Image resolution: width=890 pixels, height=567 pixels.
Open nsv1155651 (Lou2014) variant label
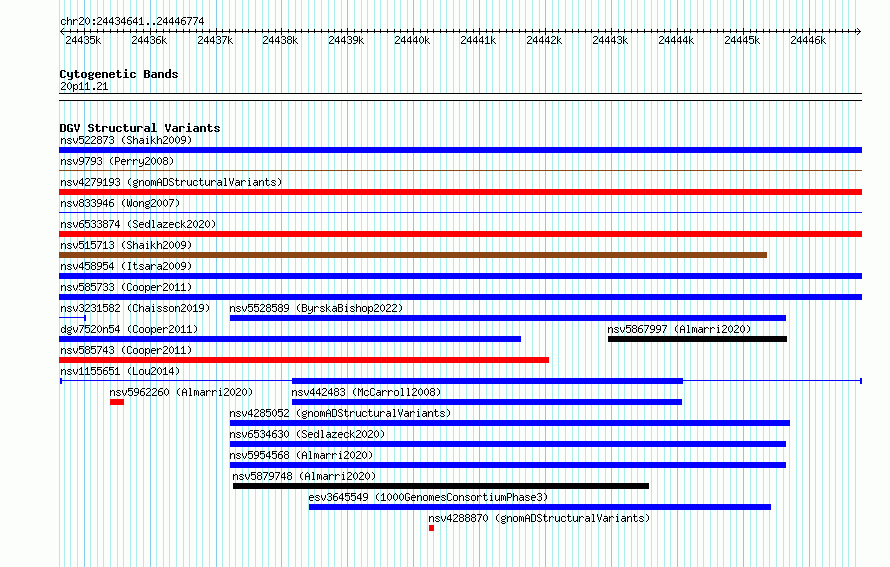click(x=120, y=371)
